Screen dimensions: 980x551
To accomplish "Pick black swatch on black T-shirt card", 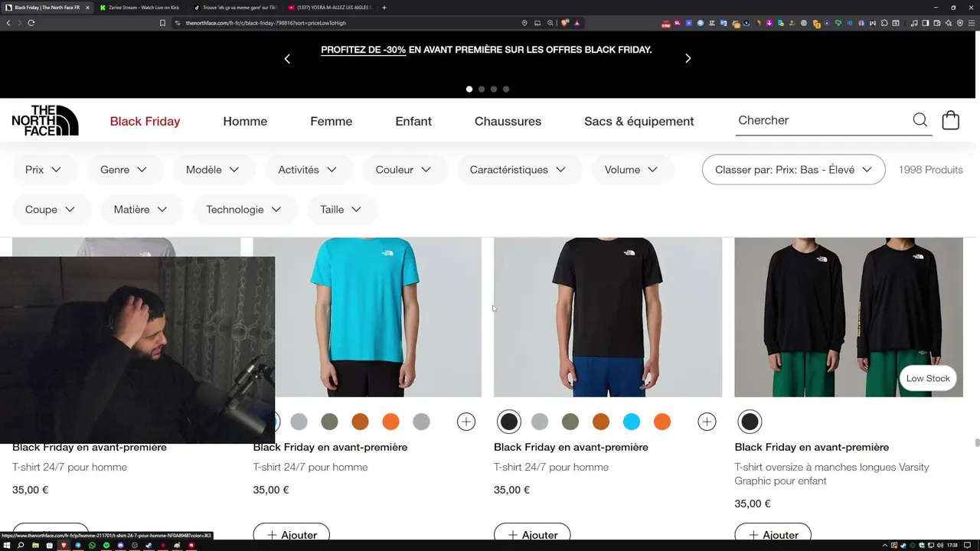I will 509,422.
